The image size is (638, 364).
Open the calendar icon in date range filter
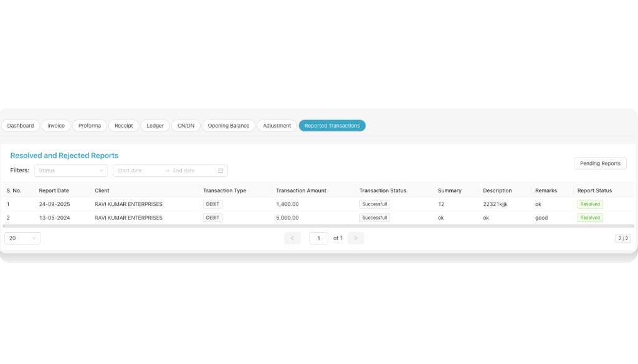(x=219, y=170)
